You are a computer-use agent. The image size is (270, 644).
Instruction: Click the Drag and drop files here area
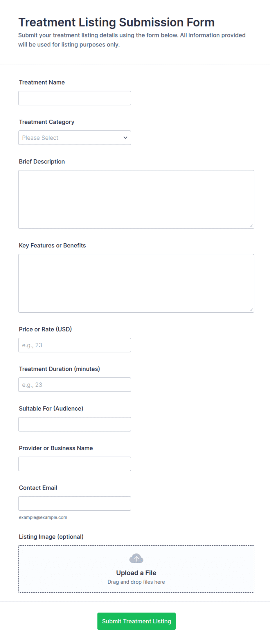pyautogui.click(x=136, y=582)
